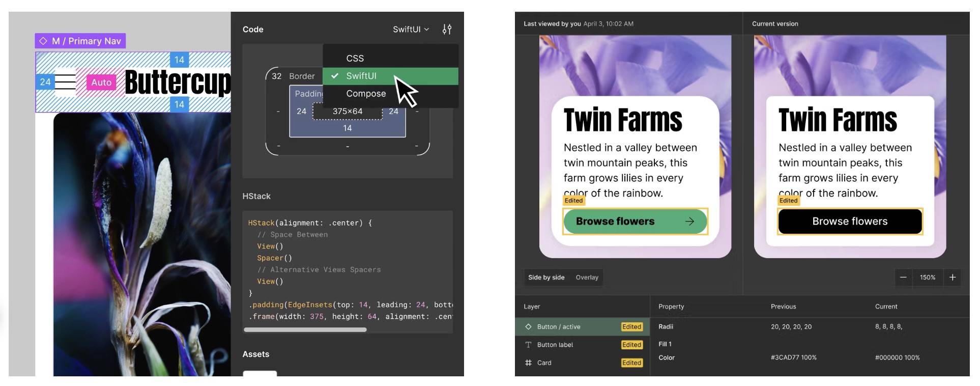Click the hamburger menu icon in nav
The image size is (980, 386).
click(65, 82)
